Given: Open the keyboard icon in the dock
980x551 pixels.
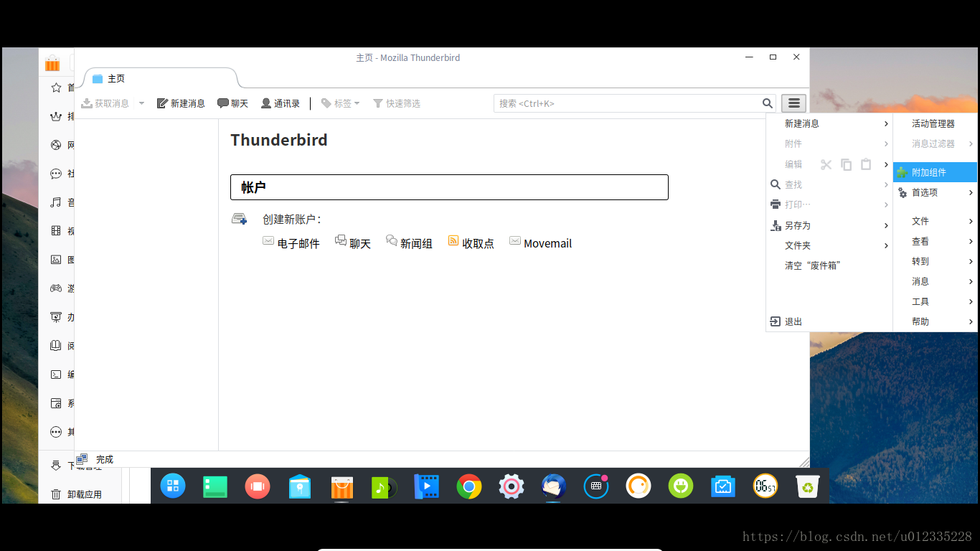Looking at the screenshot, I should (x=596, y=486).
